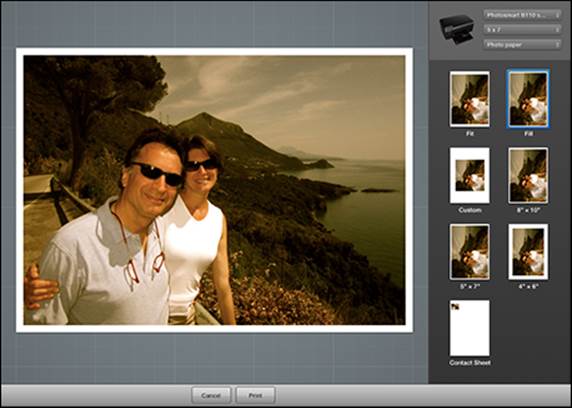Choose the 8" x 10" print size thumbnail
This screenshot has width=572, height=408.
point(528,176)
